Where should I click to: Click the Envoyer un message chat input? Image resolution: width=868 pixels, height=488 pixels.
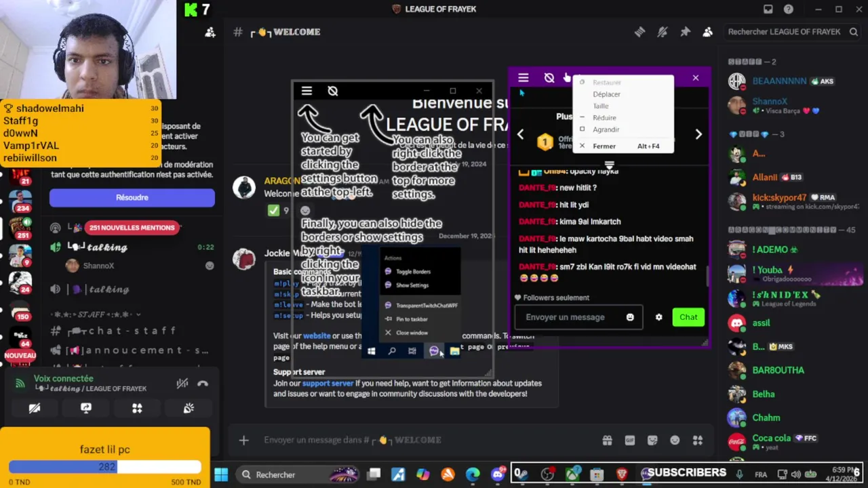(x=578, y=317)
